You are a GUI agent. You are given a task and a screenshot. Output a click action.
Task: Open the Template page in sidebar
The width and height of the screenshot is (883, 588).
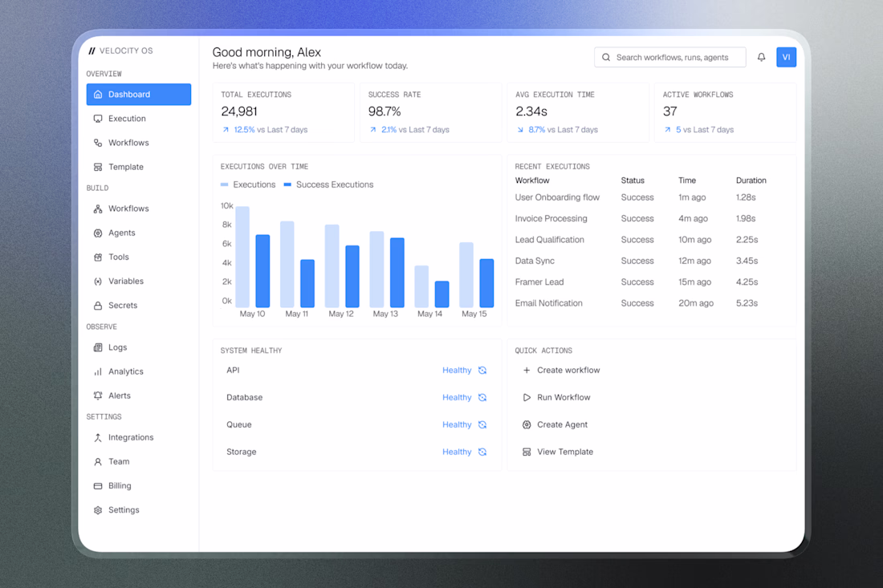tap(139, 167)
